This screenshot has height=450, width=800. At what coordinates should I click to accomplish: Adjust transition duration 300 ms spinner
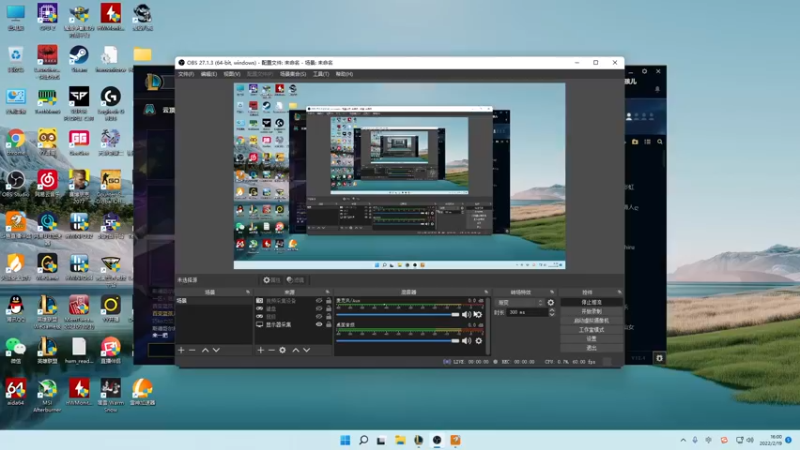526,312
